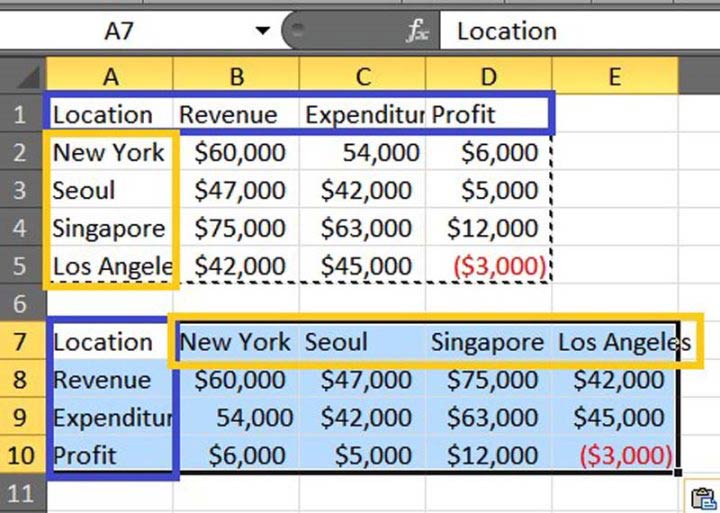Click cell E9 with $45,000
This screenshot has height=513, width=720.
[615, 417]
